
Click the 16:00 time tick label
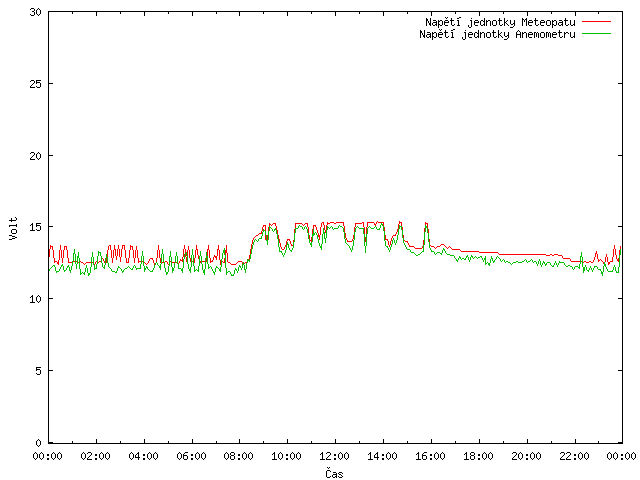pyautogui.click(x=430, y=456)
